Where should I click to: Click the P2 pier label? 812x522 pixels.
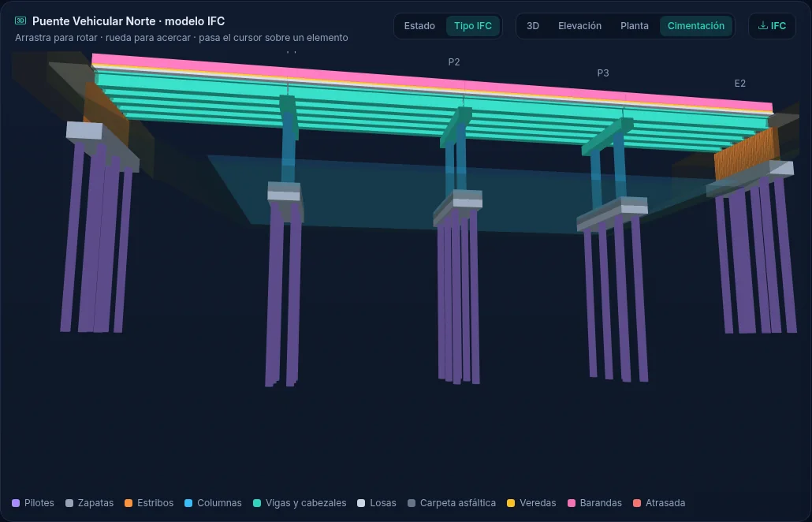(x=454, y=62)
